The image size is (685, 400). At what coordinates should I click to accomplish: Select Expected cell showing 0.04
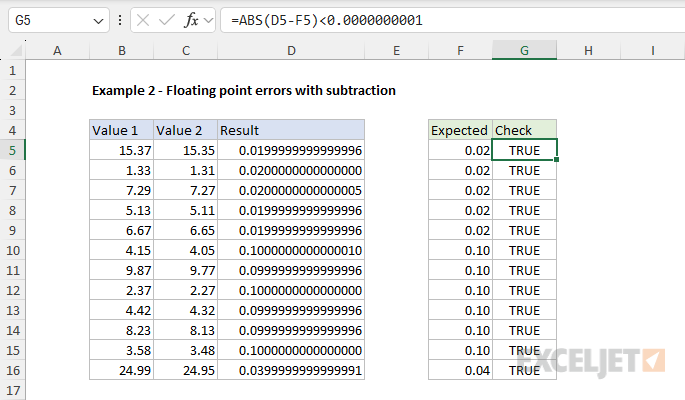(x=460, y=370)
